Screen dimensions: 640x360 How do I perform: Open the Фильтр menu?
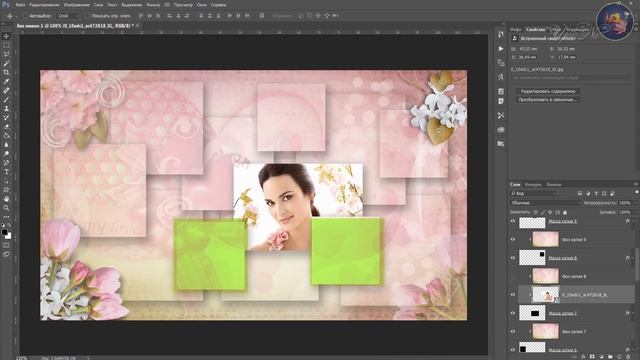click(x=153, y=5)
